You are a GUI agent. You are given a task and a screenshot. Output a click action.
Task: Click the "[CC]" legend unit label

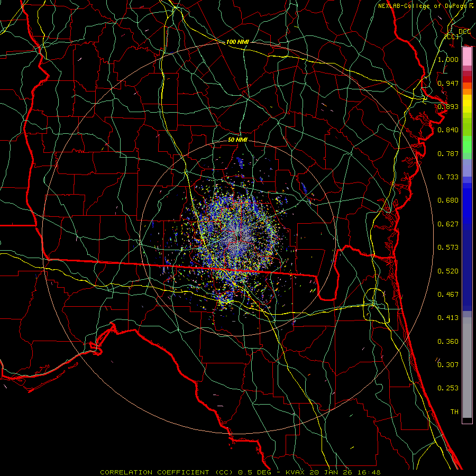452,36
